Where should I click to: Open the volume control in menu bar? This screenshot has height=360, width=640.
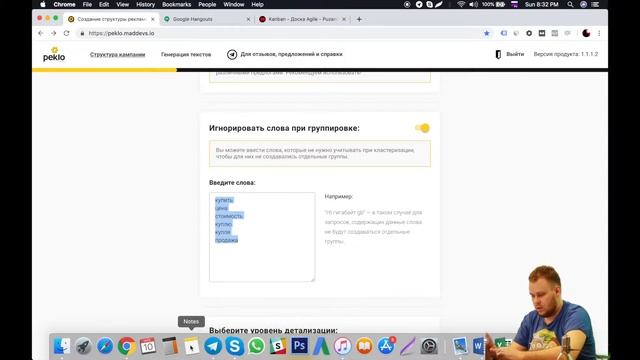(x=473, y=4)
